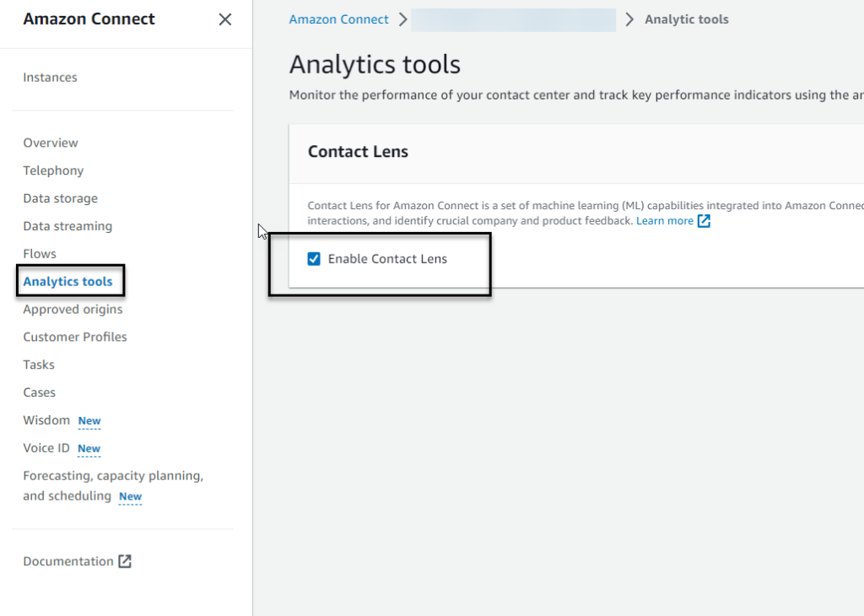
Task: Open the Tasks section
Action: pyautogui.click(x=39, y=365)
